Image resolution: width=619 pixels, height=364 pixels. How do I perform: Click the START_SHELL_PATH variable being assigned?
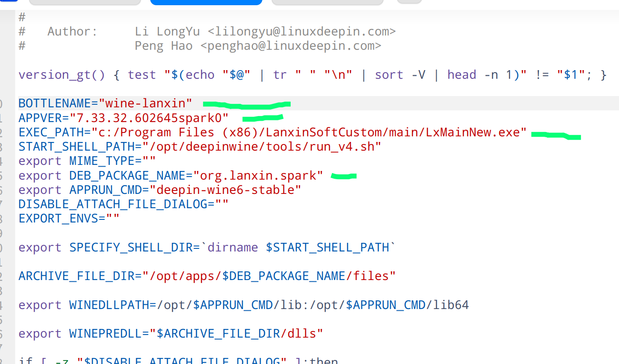(76, 147)
